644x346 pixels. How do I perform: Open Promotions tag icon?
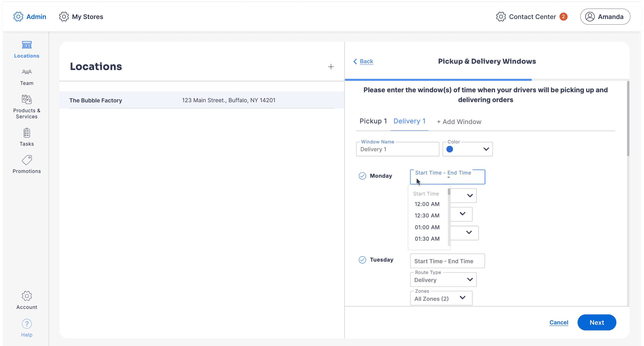tap(27, 160)
